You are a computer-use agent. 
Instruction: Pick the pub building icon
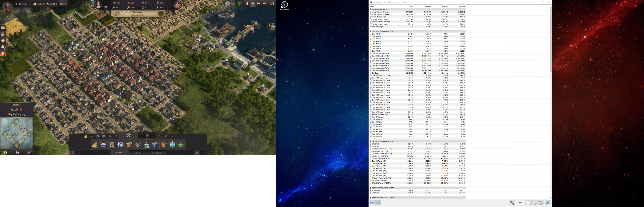coord(173,144)
